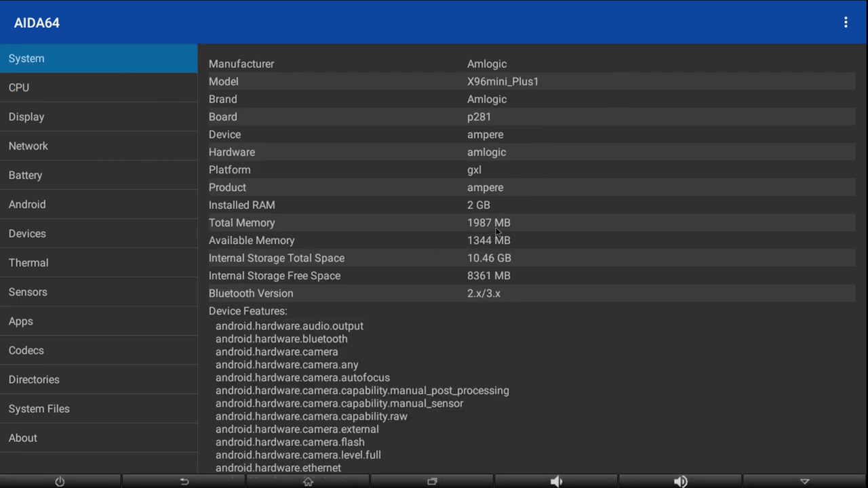Viewport: 868px width, 488px height.
Task: Open the Sensors category
Action: 98,291
